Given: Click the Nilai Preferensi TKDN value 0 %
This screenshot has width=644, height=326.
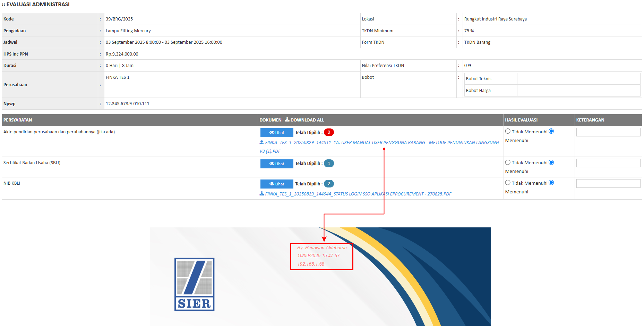Looking at the screenshot, I should click(x=468, y=66).
